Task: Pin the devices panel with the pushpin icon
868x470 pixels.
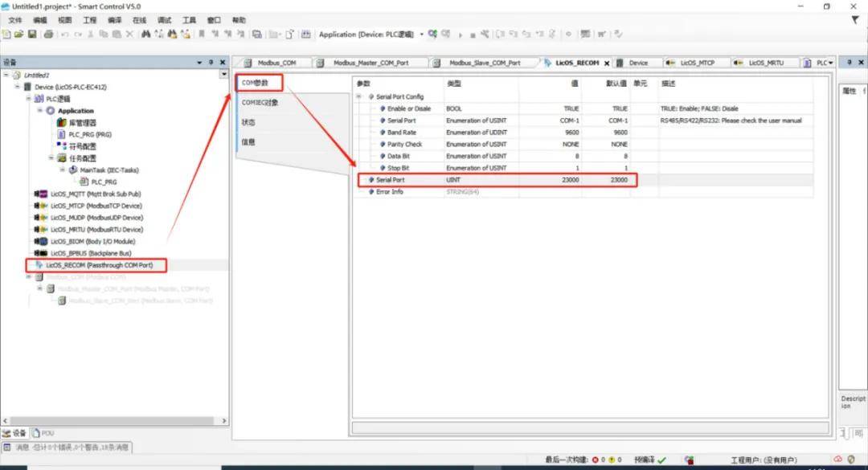Action: point(211,63)
